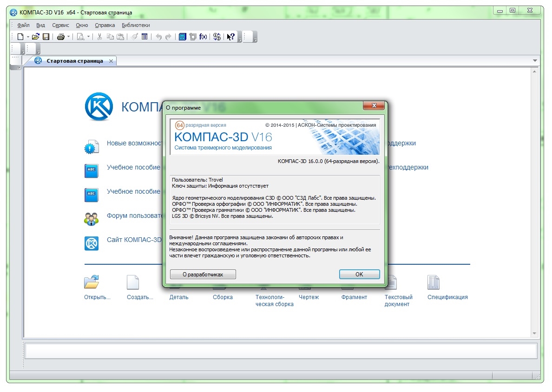
Task: Click the Сайт КОМПАС-3D link
Action: coord(134,240)
